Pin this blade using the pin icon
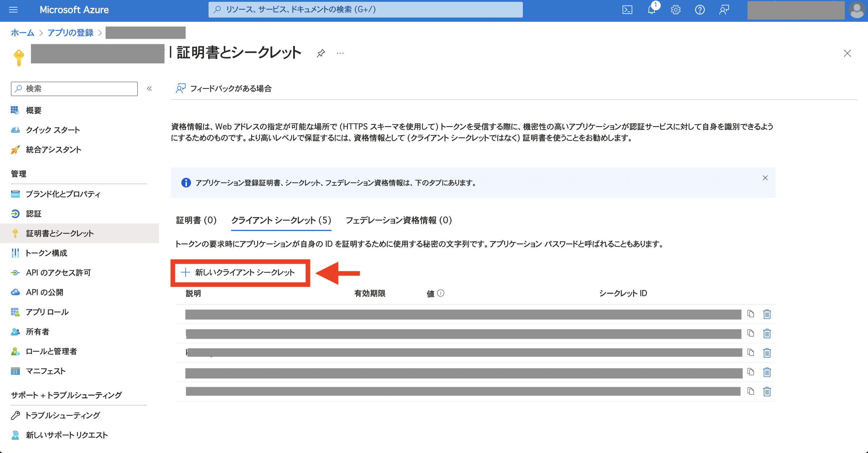The image size is (868, 453). pyautogui.click(x=321, y=53)
